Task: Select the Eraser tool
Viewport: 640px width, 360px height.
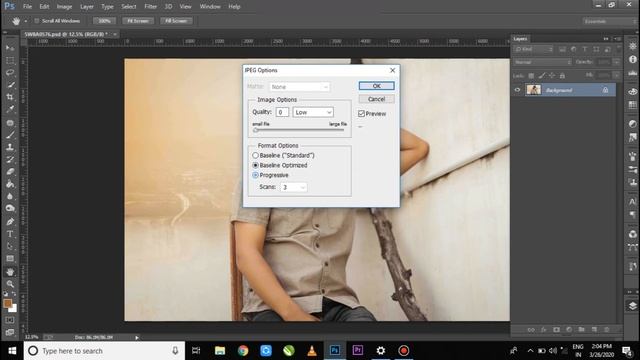Action: (x=10, y=172)
